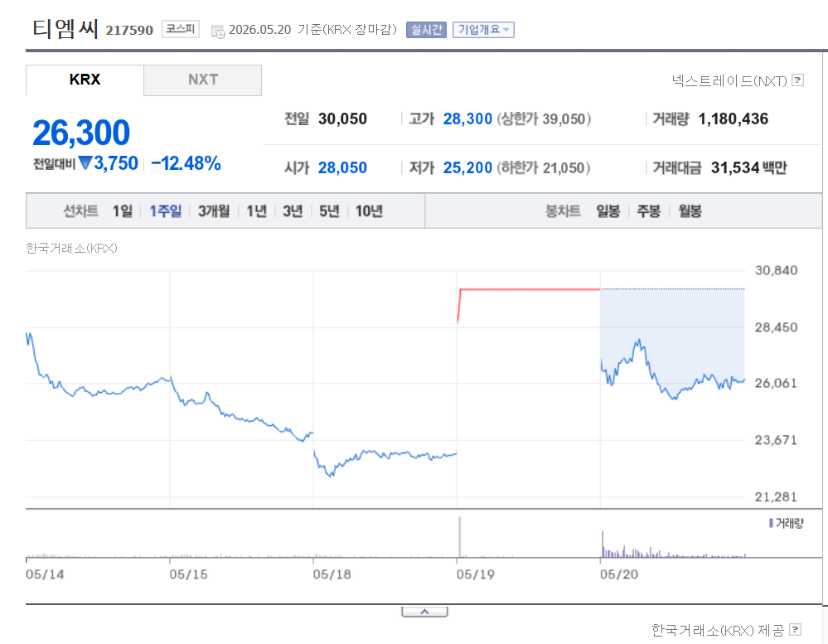This screenshot has width=828, height=644.
Task: Click the stock code 217590
Action: (x=129, y=30)
